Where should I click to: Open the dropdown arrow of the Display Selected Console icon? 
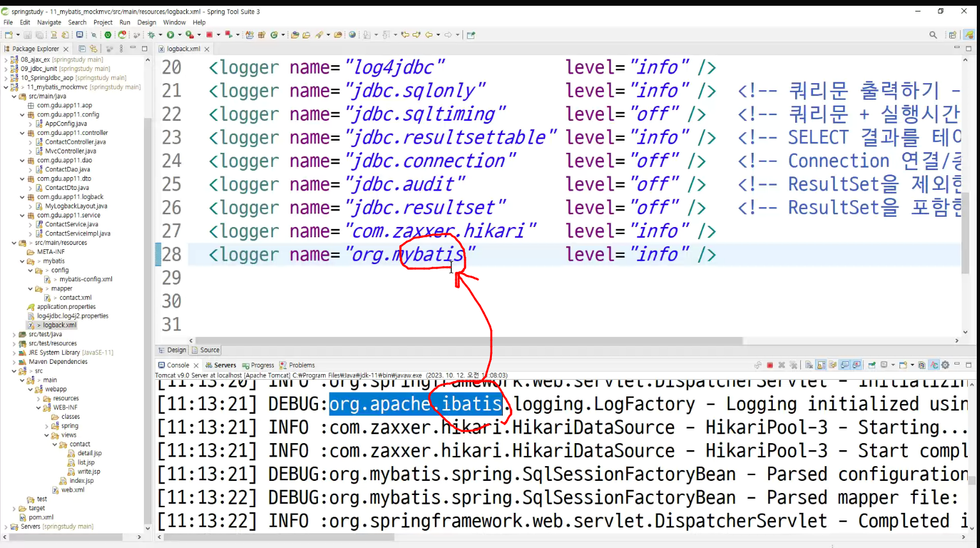coord(893,365)
